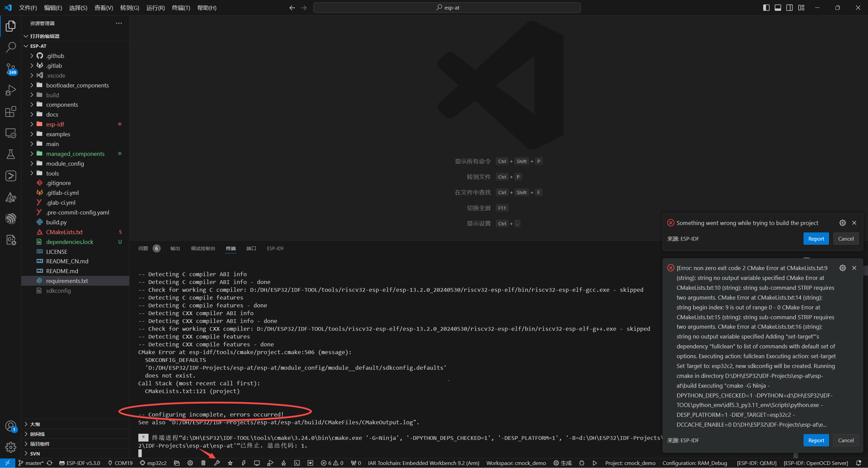Report the CMake non zero exit error

816,440
